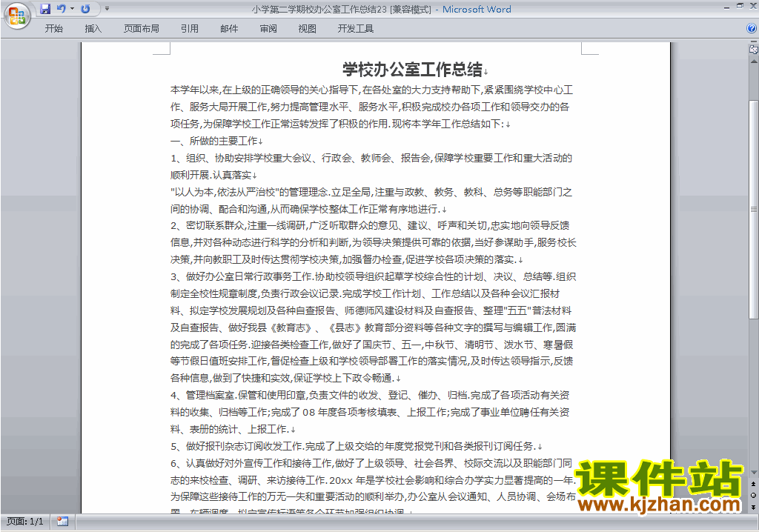The image size is (759, 532).
Task: Open the round Office button menu
Action: [17, 16]
